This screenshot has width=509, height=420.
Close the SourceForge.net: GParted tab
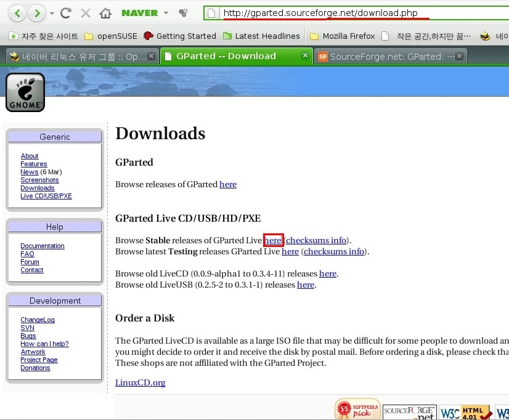[x=459, y=56]
